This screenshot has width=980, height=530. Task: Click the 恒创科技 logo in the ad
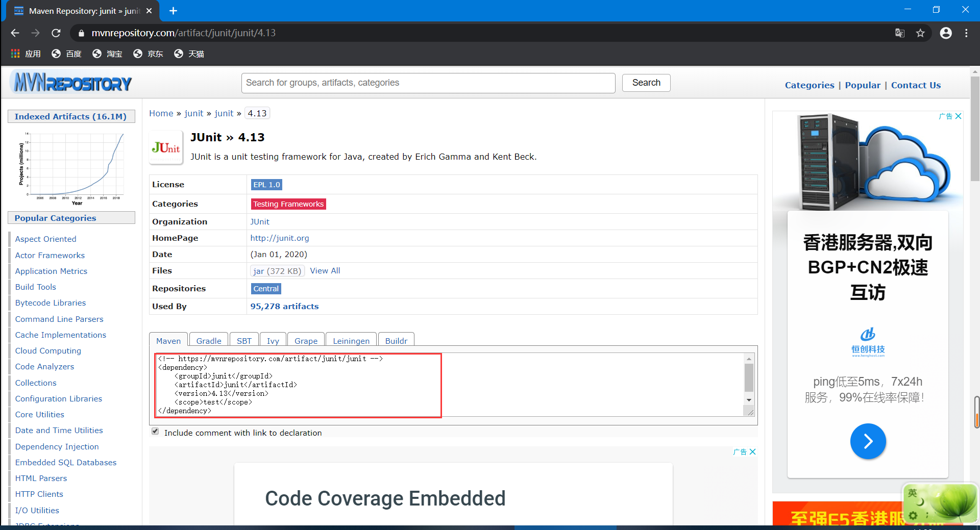click(x=868, y=342)
